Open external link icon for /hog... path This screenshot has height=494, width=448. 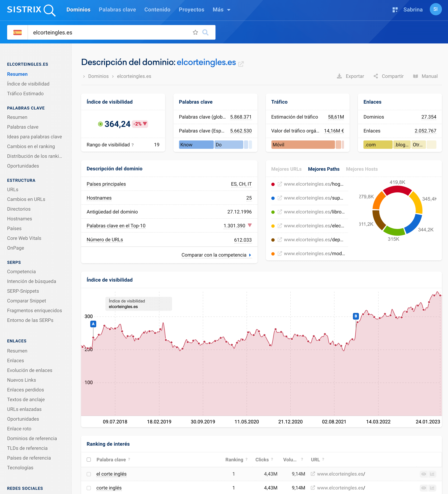point(280,184)
